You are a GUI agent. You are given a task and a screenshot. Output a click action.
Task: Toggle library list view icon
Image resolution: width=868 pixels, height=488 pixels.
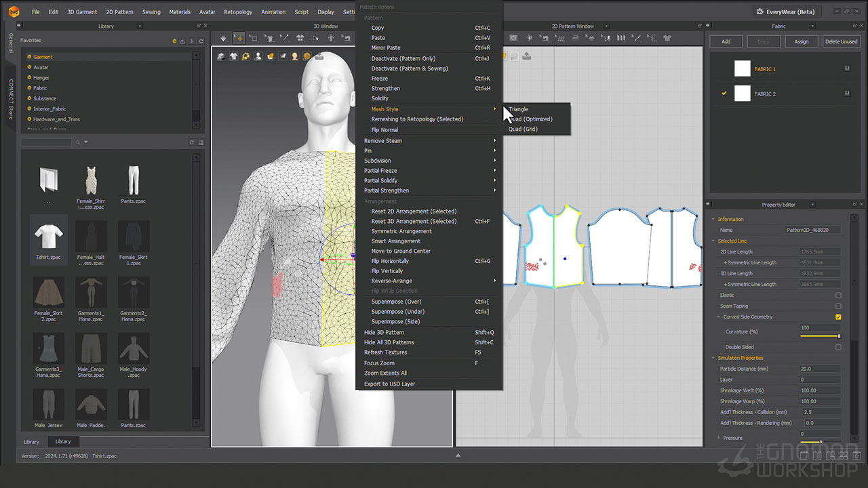[201, 142]
